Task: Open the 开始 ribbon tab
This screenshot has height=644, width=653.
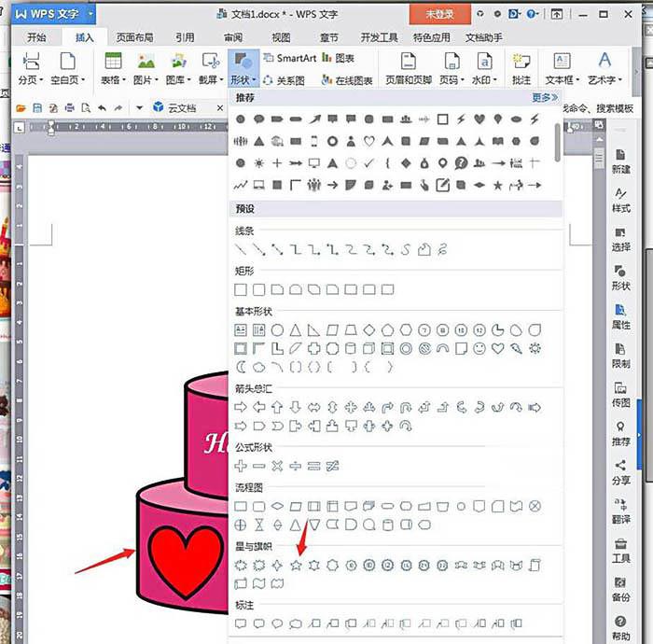Action: pyautogui.click(x=36, y=37)
